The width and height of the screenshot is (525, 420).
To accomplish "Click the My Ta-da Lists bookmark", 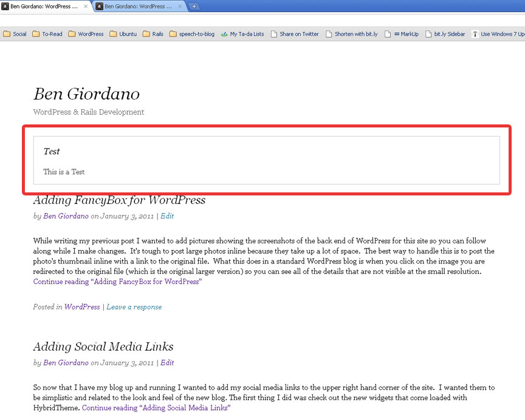I will coord(242,34).
